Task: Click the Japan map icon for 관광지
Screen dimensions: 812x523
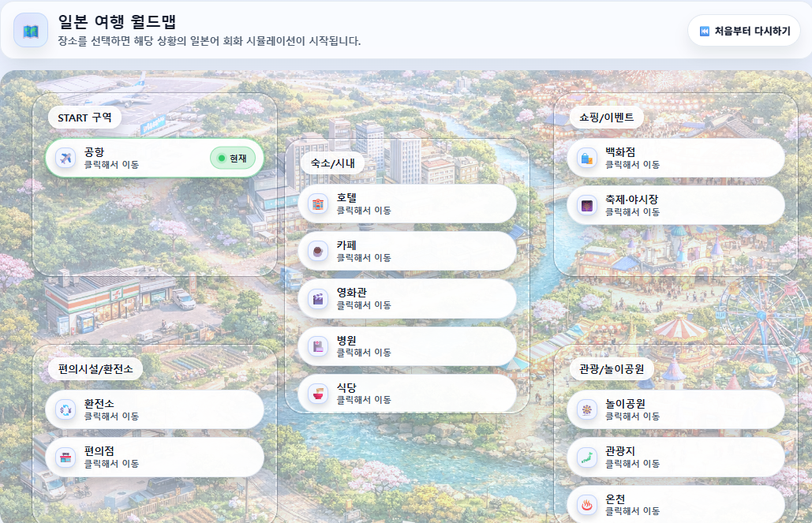Action: (x=586, y=457)
